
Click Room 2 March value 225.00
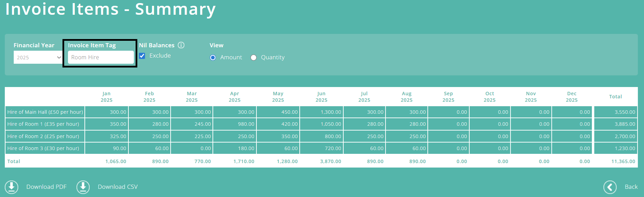[203, 136]
